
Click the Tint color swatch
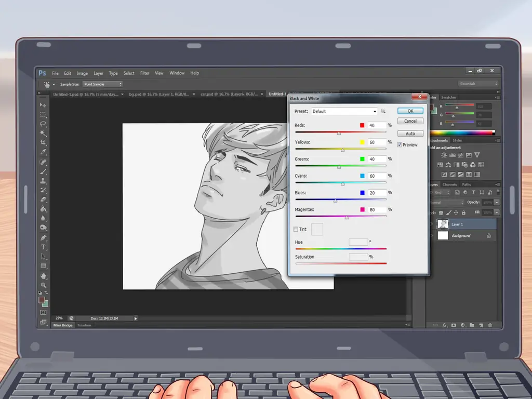pyautogui.click(x=317, y=229)
